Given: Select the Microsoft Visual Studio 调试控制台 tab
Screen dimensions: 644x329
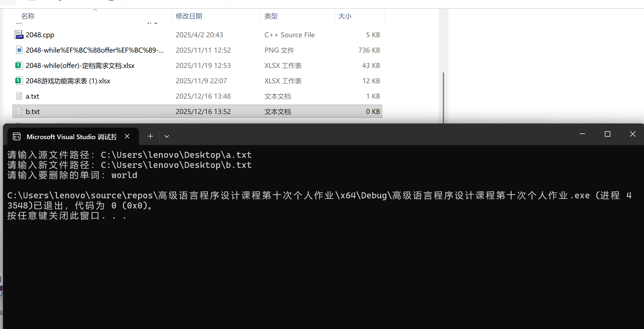Looking at the screenshot, I should click(71, 137).
